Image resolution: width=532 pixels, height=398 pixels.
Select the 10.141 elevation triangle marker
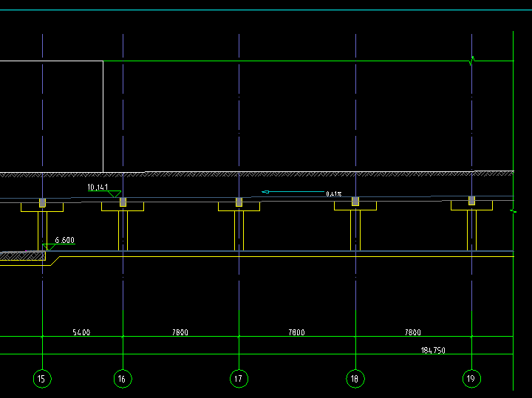(115, 194)
